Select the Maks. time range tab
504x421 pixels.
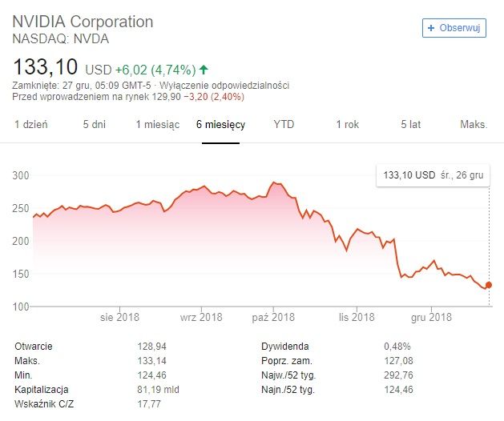coord(474,125)
